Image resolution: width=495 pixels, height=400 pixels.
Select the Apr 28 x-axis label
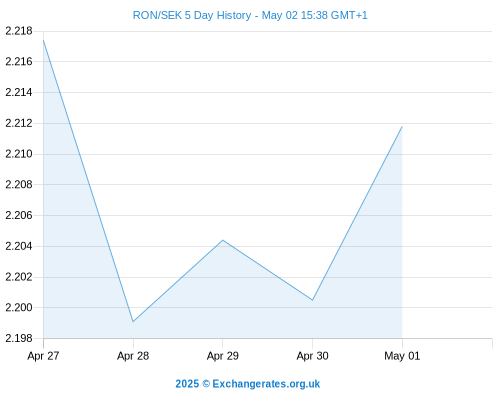pyautogui.click(x=133, y=356)
